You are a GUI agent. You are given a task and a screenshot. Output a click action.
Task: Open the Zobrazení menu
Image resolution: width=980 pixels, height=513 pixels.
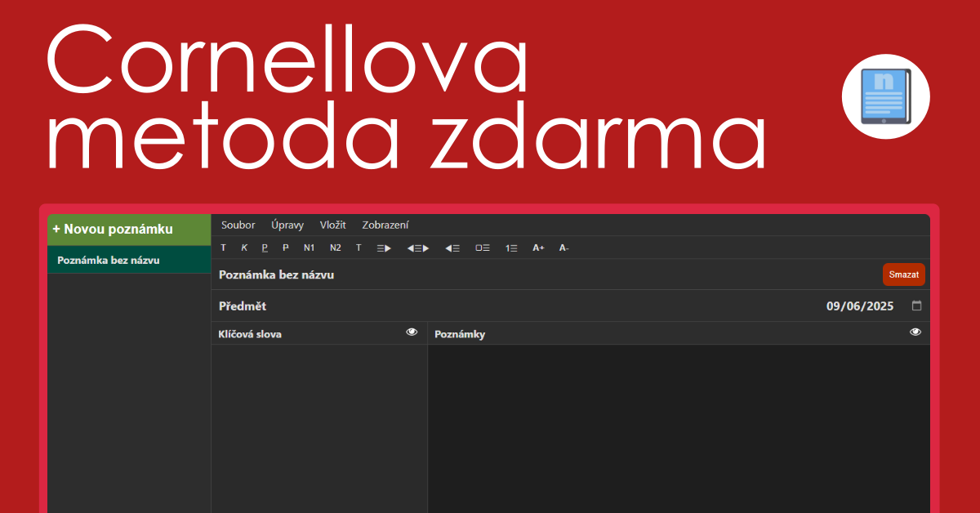(x=385, y=225)
